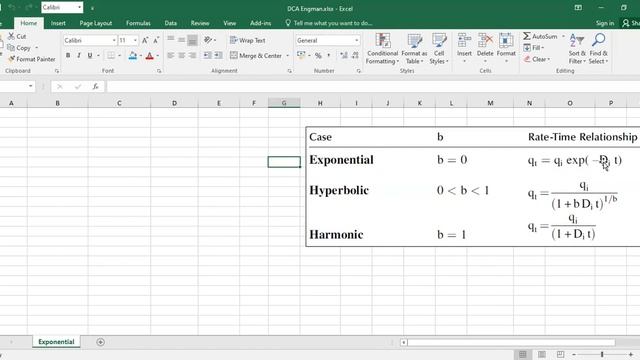The width and height of the screenshot is (640, 360).
Task: Switch to the Data tab
Action: pos(171,23)
